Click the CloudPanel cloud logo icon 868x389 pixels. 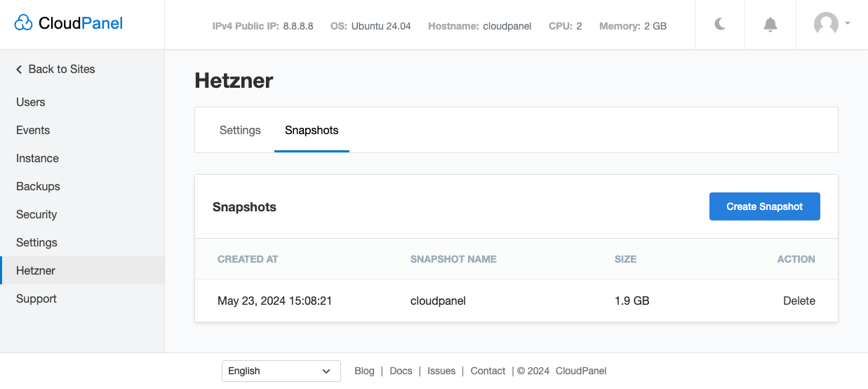(23, 23)
